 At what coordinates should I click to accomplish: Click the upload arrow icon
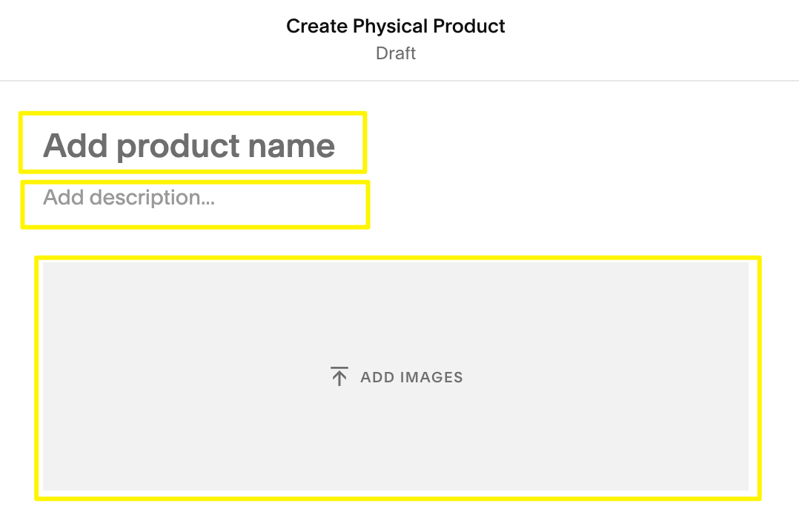339,376
